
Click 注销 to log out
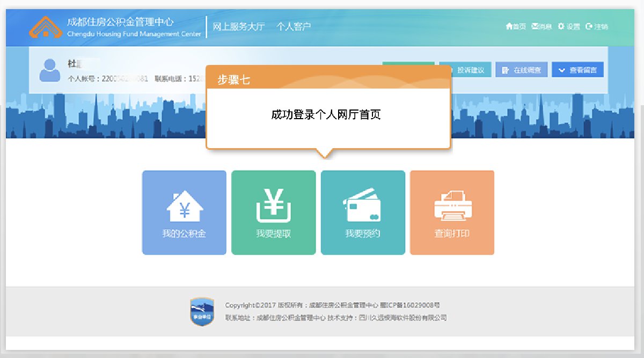tap(597, 26)
